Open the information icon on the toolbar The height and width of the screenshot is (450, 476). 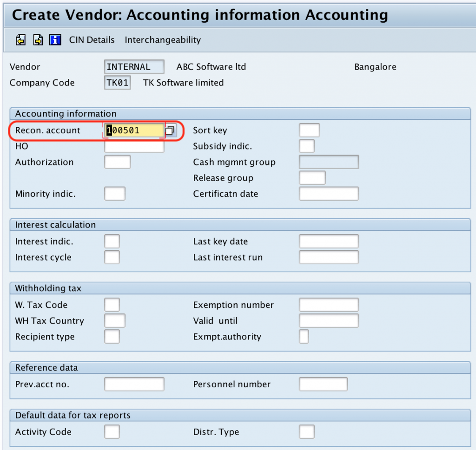pyautogui.click(x=55, y=39)
